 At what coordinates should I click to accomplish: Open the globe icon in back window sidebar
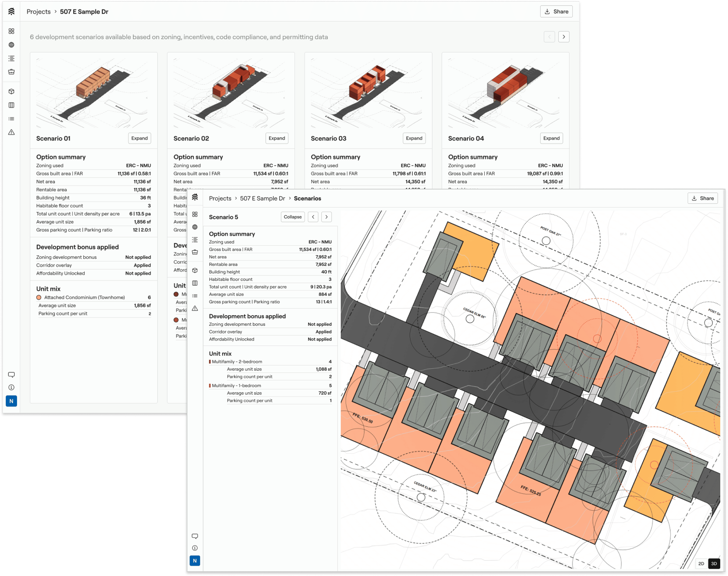click(11, 45)
